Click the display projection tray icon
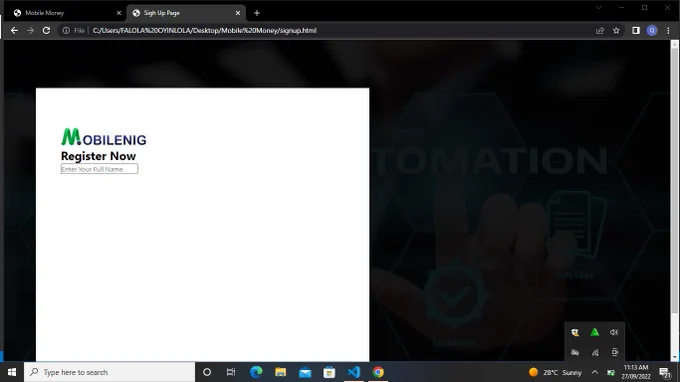The height and width of the screenshot is (382, 680). pos(615,352)
